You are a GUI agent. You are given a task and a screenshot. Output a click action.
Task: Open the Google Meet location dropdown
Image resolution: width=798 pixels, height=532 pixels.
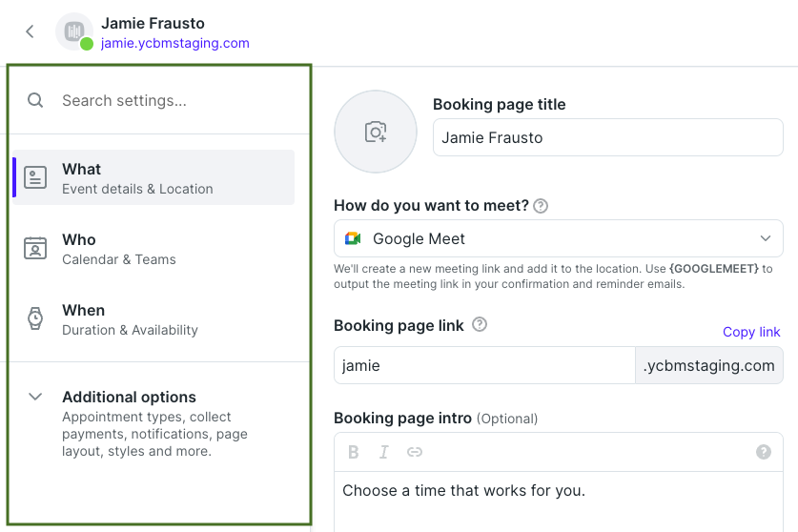(x=559, y=238)
